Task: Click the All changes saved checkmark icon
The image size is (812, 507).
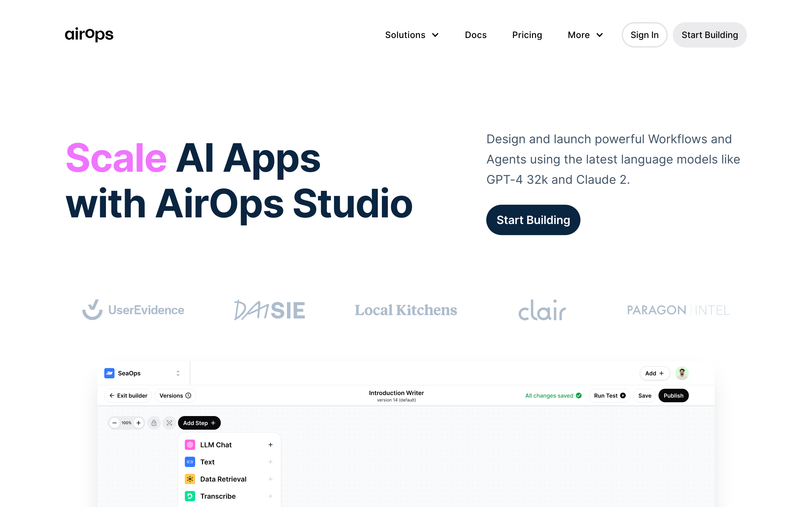Action: point(578,395)
